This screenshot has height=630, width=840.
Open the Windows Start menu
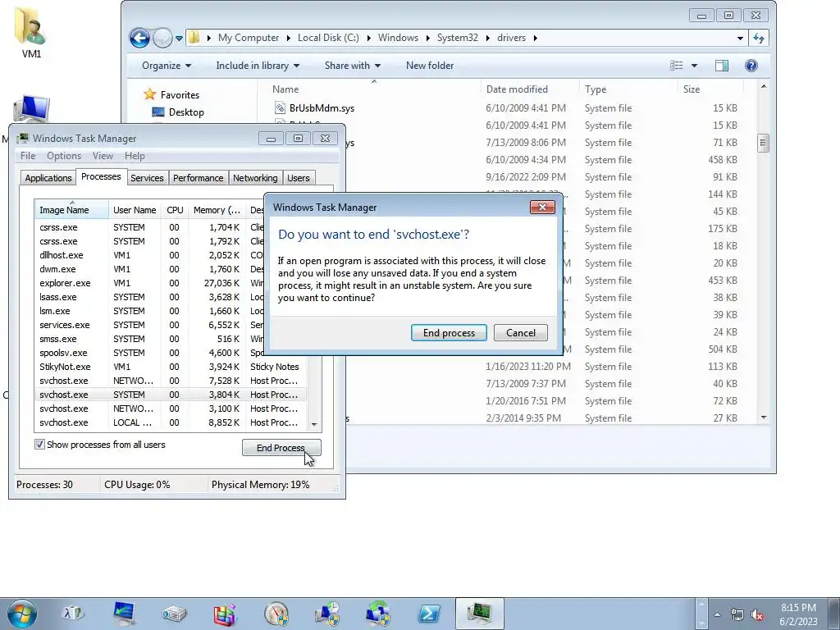pyautogui.click(x=21, y=614)
